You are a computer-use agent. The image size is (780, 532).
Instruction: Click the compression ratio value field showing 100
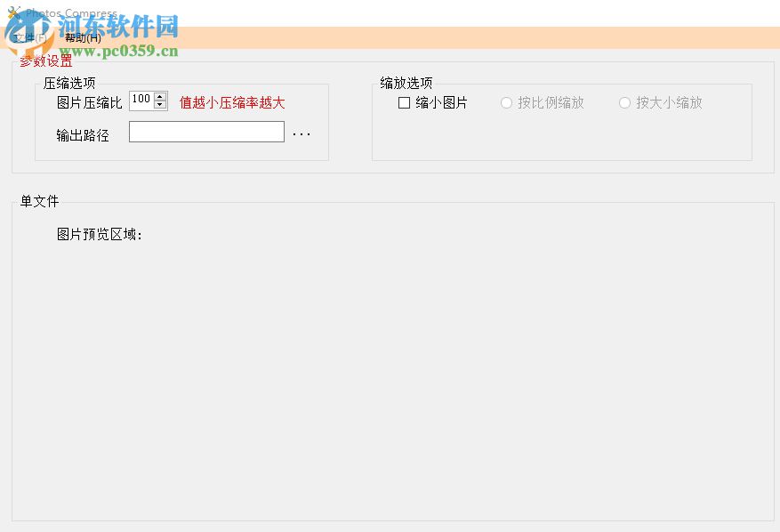(141, 100)
